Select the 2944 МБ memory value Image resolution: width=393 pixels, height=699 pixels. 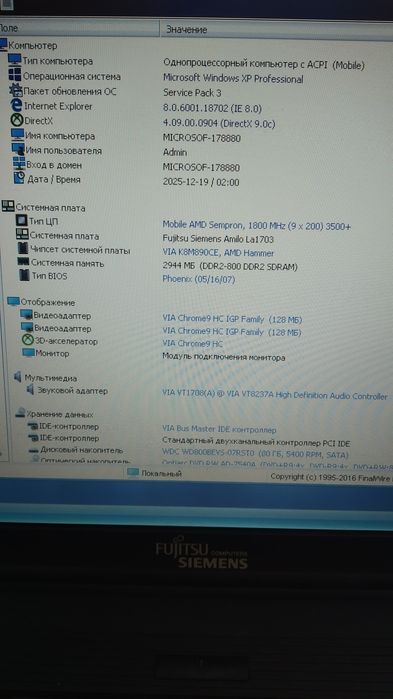coord(230,267)
